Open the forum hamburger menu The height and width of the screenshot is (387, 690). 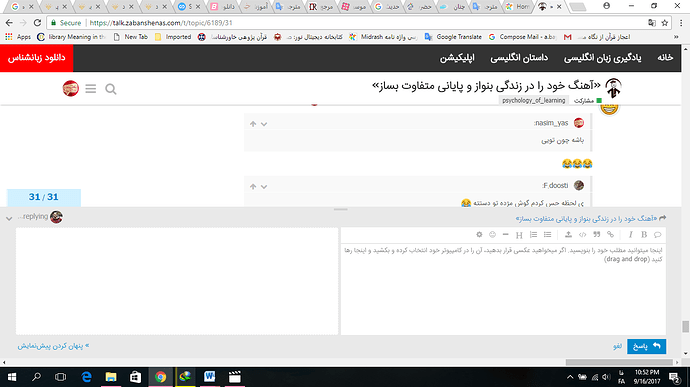coord(91,88)
